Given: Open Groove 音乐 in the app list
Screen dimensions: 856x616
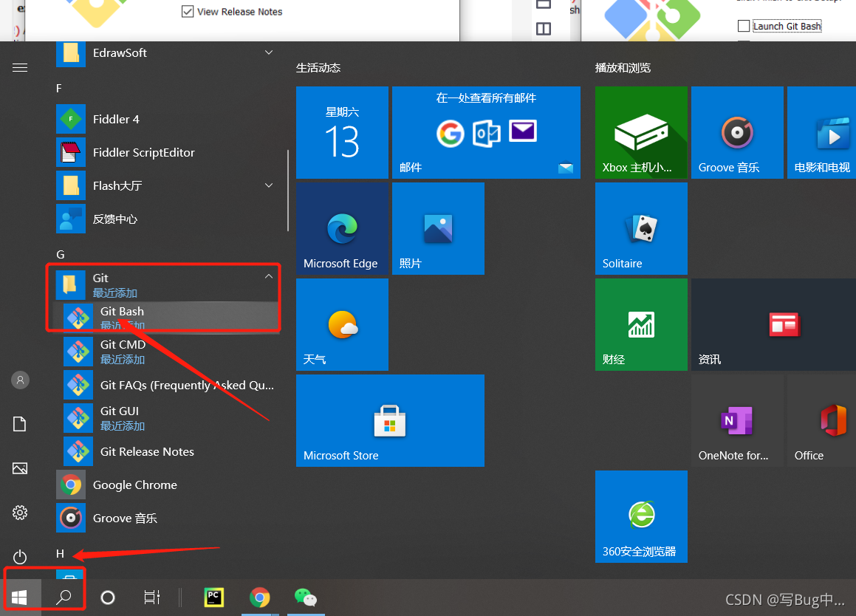Looking at the screenshot, I should pos(168,518).
